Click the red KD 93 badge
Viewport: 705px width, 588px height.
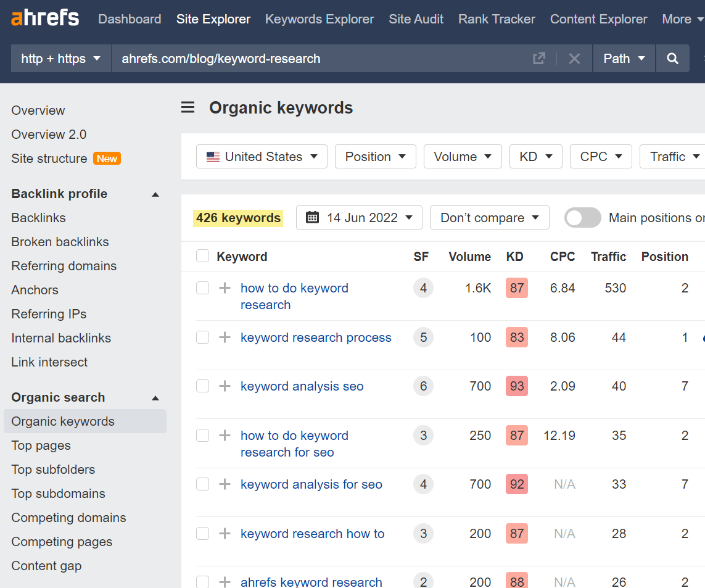click(516, 386)
